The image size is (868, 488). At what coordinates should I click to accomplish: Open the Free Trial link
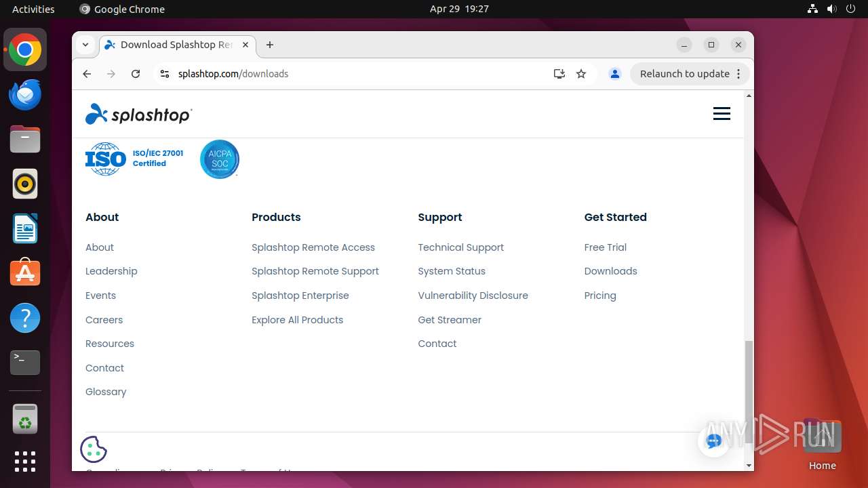[x=606, y=247]
